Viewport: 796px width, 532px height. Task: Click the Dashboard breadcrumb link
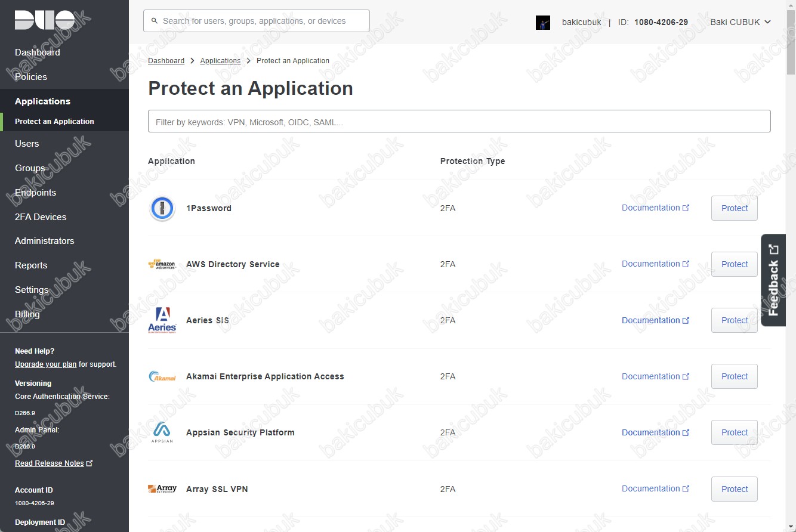[166, 61]
